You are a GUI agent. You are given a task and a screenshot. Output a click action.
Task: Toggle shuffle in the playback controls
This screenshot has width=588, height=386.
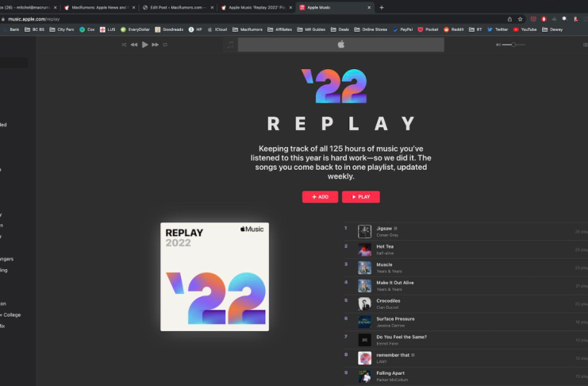(124, 44)
